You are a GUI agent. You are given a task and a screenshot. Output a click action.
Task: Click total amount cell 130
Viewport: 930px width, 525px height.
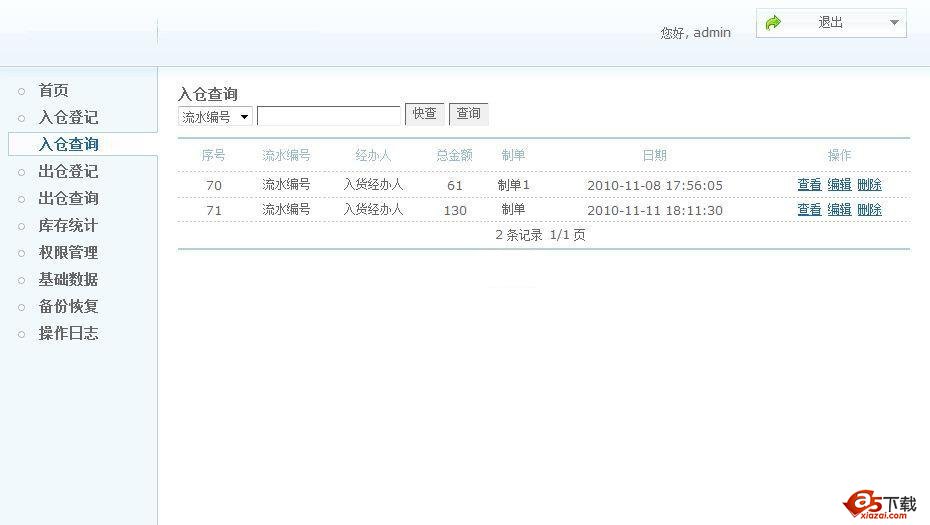click(455, 210)
